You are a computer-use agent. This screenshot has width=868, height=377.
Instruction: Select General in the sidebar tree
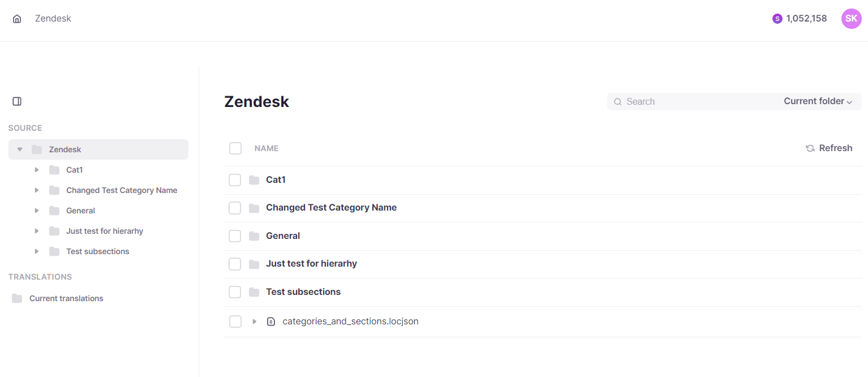click(x=80, y=211)
